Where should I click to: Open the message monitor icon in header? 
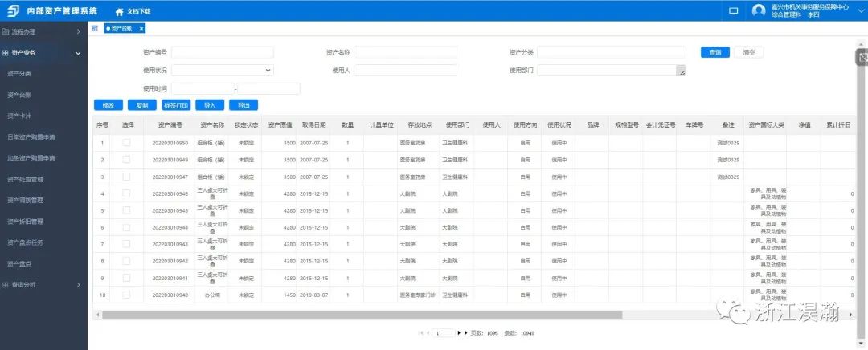[733, 11]
